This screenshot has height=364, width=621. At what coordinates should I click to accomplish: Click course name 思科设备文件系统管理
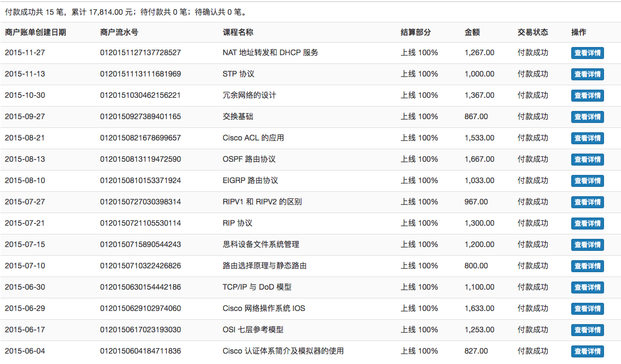(261, 245)
